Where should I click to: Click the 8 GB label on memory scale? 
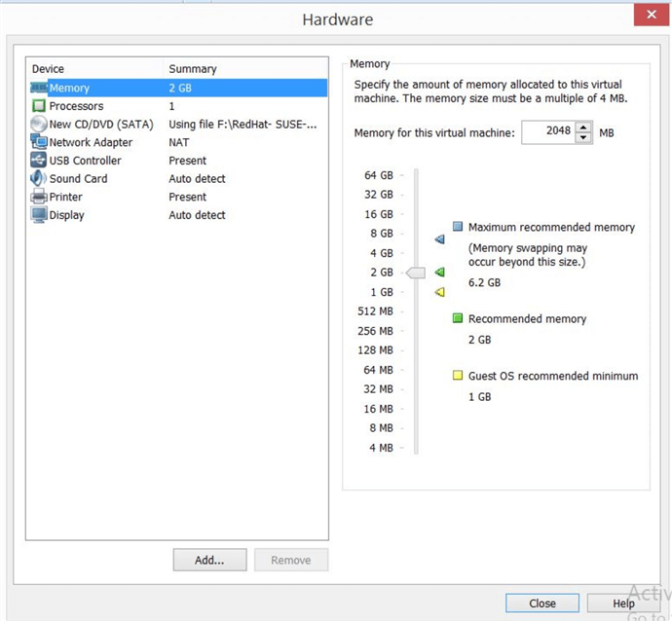[x=382, y=234]
